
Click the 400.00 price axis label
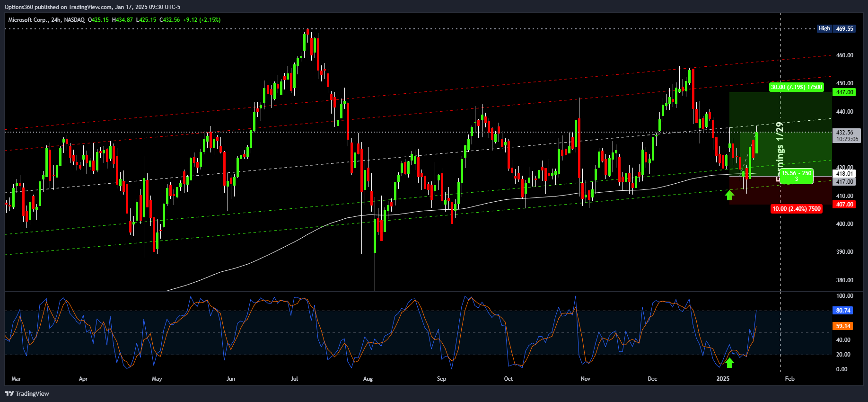(844, 224)
